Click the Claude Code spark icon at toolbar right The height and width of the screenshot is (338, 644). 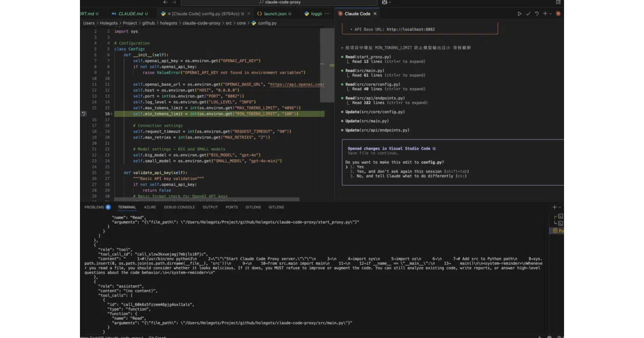(560, 13)
